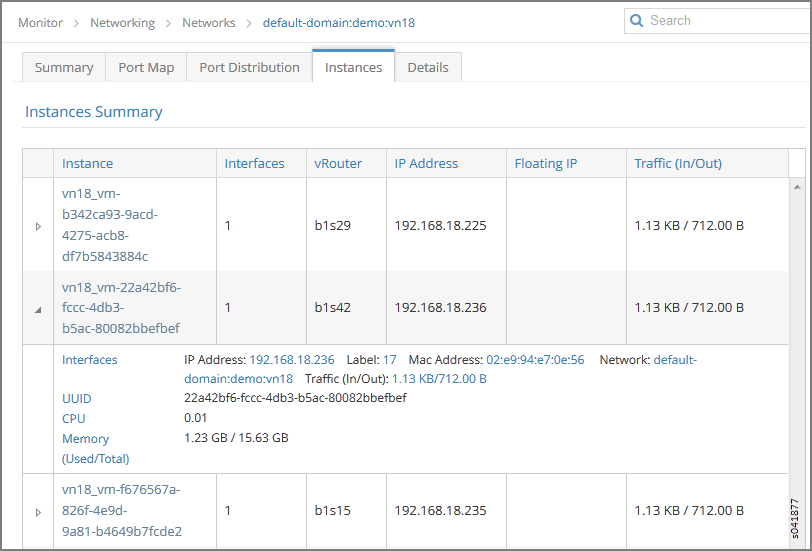Image resolution: width=812 pixels, height=551 pixels.
Task: Open the Port Map tab
Action: pyautogui.click(x=146, y=67)
